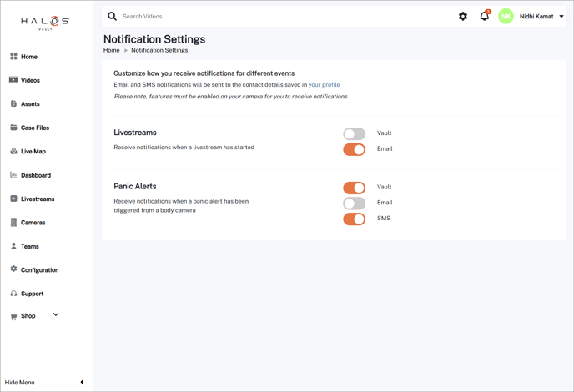Click the Support headset icon
The width and height of the screenshot is (574, 392).
pos(13,294)
